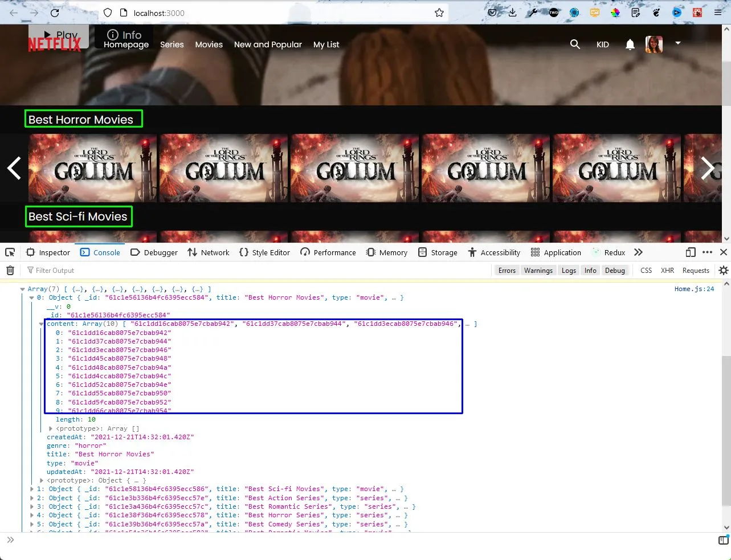
Task: Expand the Best Romantic Series object
Action: pos(32,506)
